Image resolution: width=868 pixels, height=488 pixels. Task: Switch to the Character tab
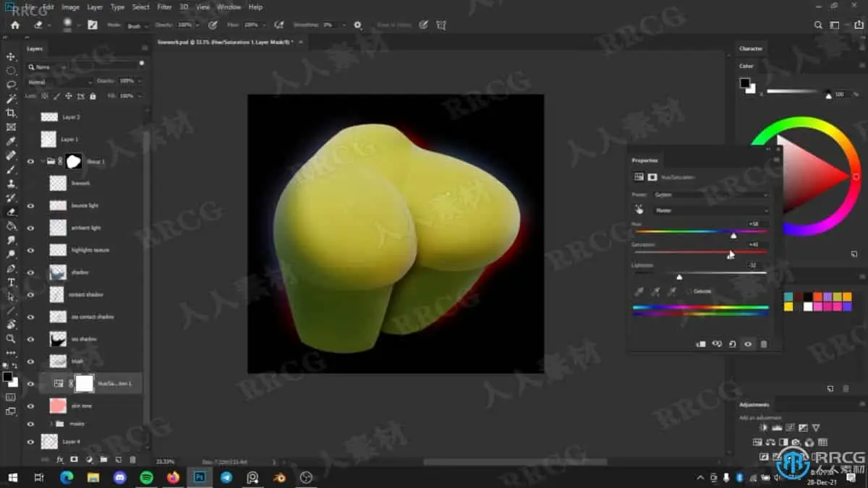point(751,48)
